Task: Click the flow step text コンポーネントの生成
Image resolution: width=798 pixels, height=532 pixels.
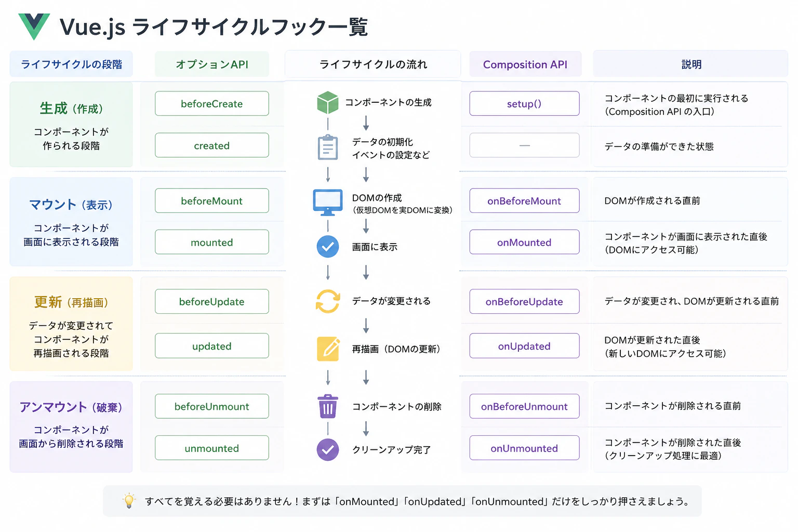Action: coord(388,102)
